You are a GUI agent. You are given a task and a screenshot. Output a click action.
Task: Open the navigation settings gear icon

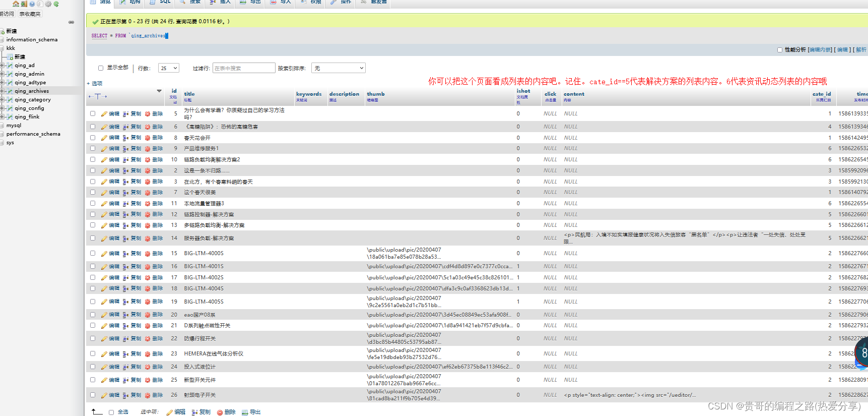click(48, 4)
